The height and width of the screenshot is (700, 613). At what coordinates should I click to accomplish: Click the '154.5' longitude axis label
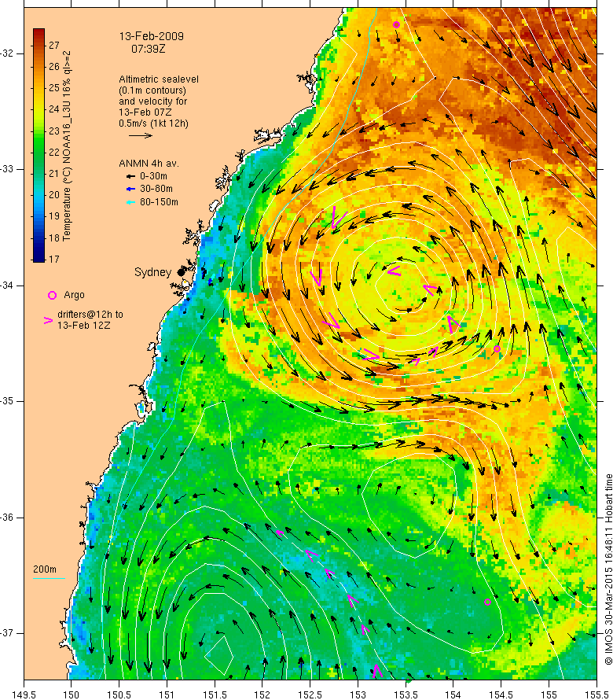(x=501, y=694)
